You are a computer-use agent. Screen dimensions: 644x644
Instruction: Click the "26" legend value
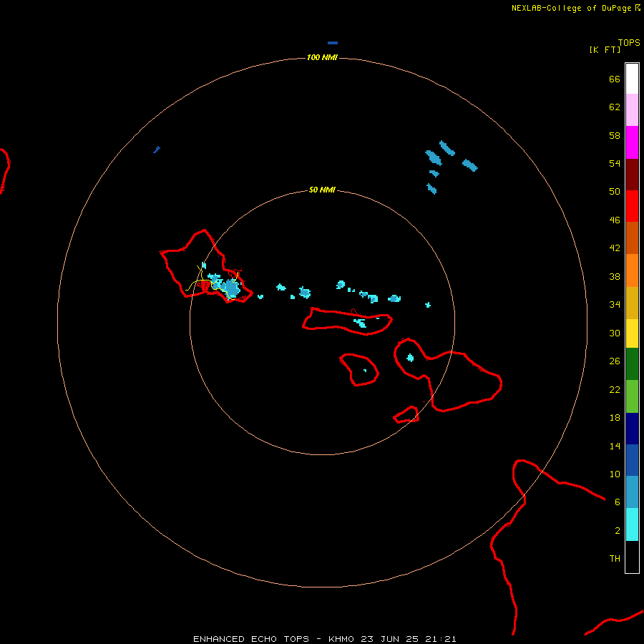pos(615,361)
